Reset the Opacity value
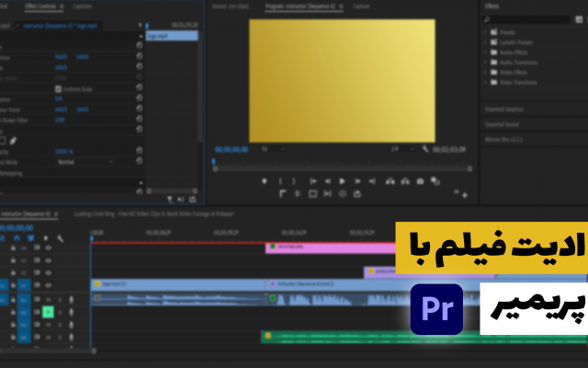Viewport: 588px width, 368px height. pyautogui.click(x=140, y=150)
